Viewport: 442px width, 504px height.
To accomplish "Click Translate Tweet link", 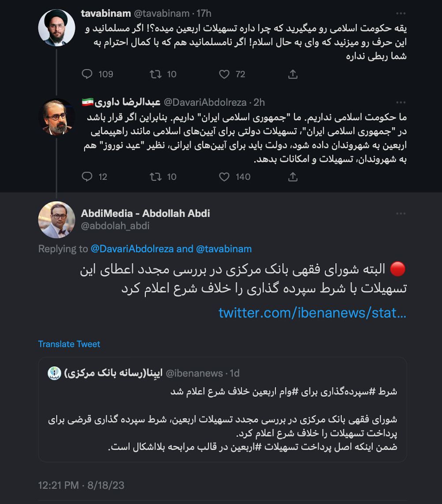I will tap(69, 344).
